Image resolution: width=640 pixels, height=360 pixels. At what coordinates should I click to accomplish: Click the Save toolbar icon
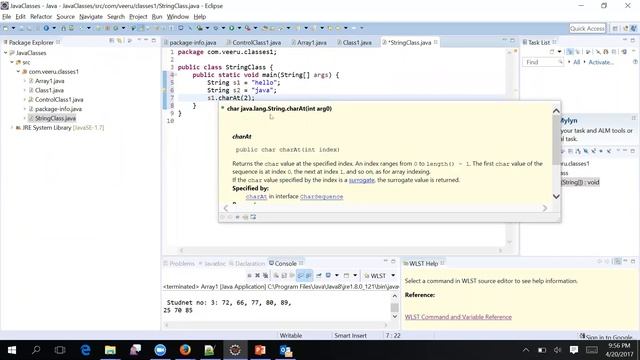tap(22, 28)
